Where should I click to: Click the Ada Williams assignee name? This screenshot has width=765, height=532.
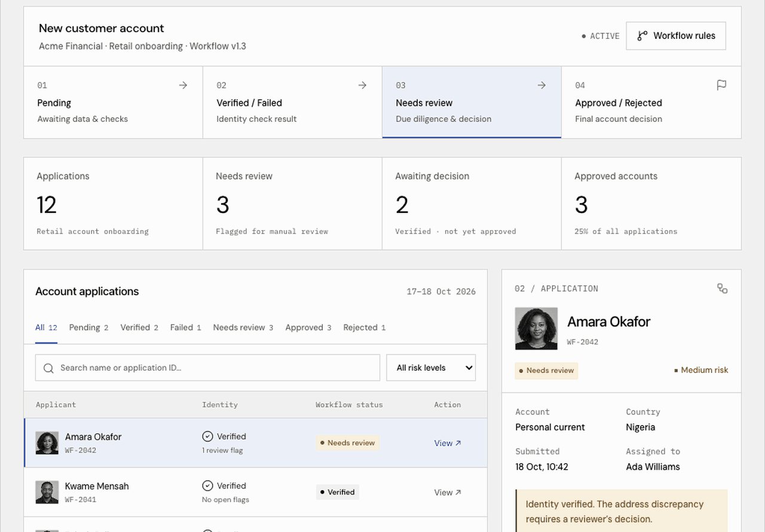(x=653, y=467)
